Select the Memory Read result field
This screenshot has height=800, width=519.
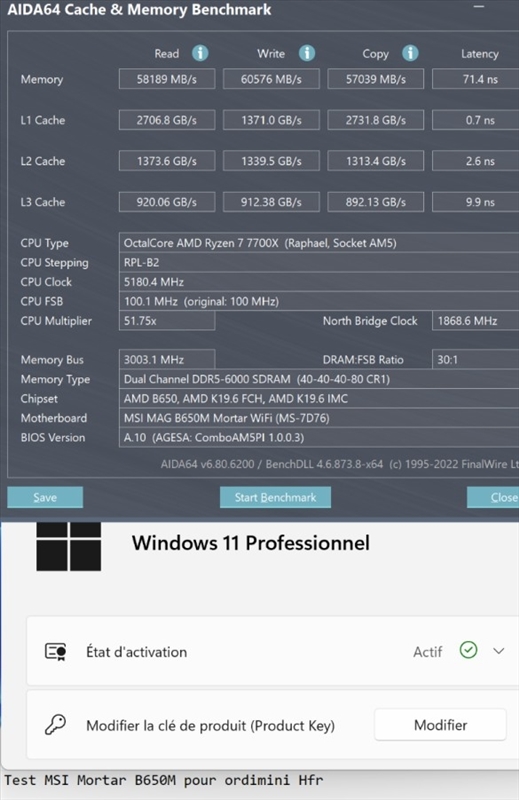click(x=167, y=79)
